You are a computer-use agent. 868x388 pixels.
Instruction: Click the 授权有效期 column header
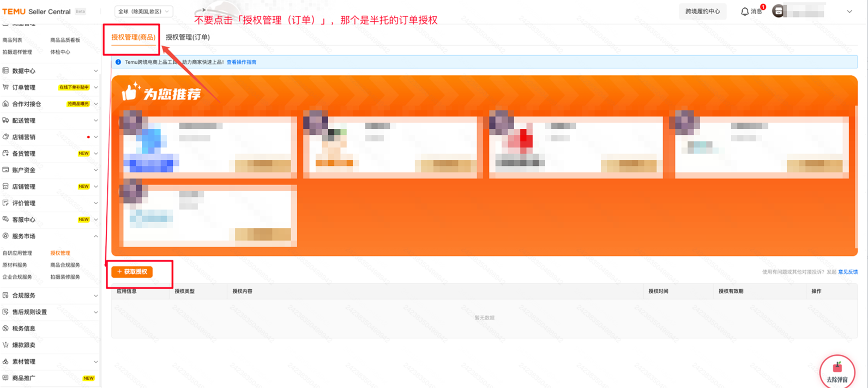click(x=731, y=291)
